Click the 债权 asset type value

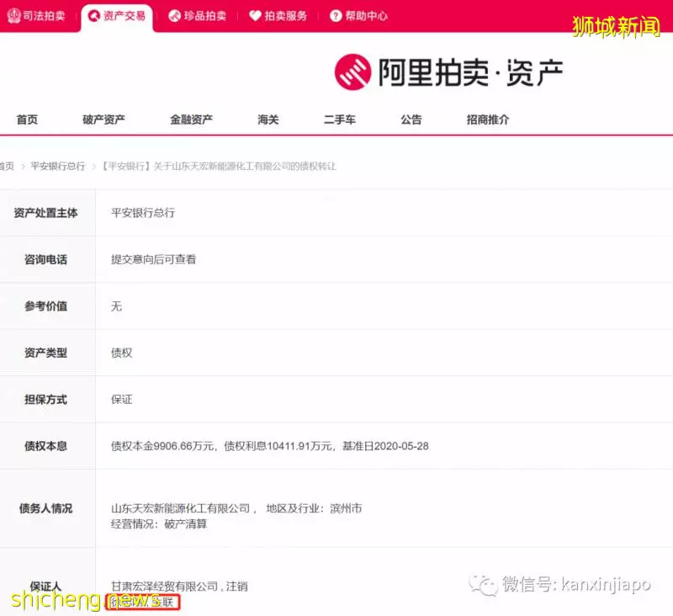tap(122, 353)
